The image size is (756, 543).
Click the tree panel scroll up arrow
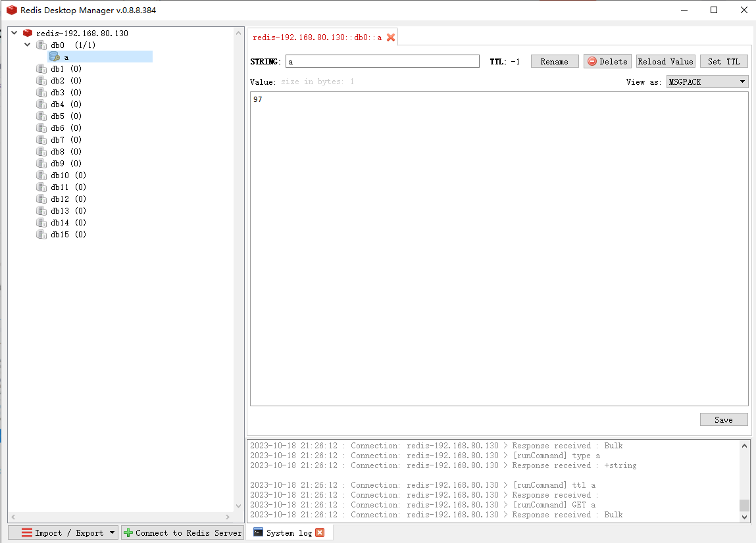(x=238, y=33)
